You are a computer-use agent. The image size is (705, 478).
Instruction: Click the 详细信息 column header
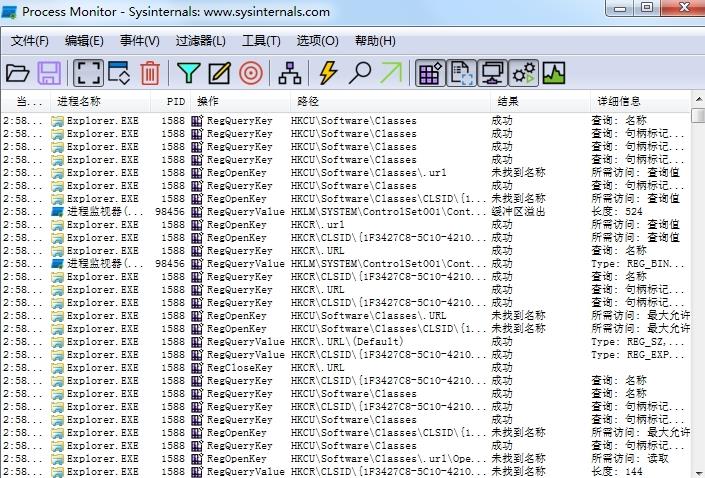[639, 101]
